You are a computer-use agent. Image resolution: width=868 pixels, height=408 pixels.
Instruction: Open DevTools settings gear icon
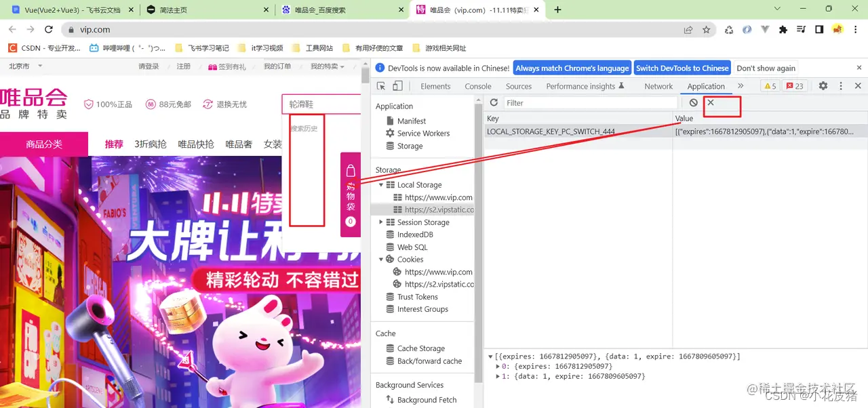[823, 86]
